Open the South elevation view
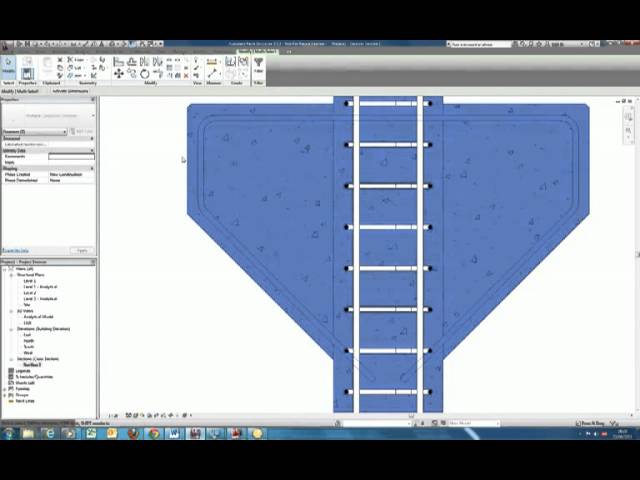Screen dimensions: 640x480 (29, 347)
